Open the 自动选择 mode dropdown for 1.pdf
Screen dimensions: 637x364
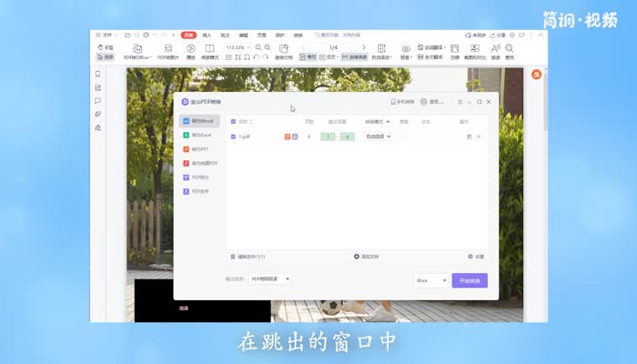pyautogui.click(x=379, y=136)
